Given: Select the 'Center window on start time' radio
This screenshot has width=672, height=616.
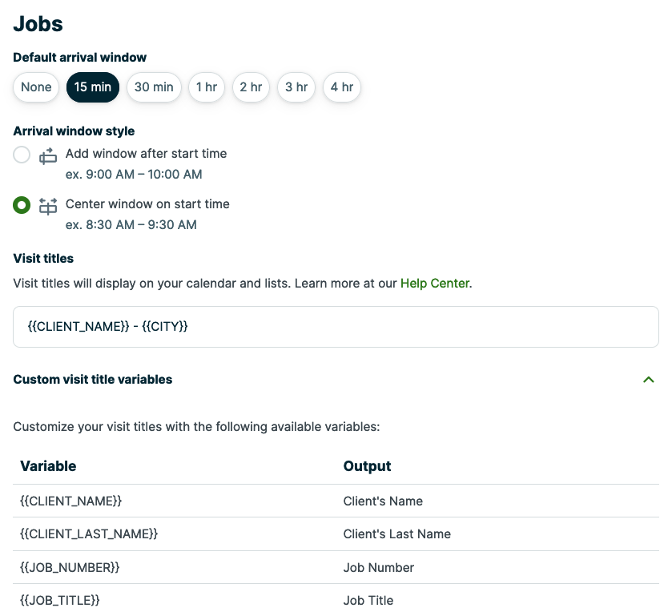Looking at the screenshot, I should point(22,205).
